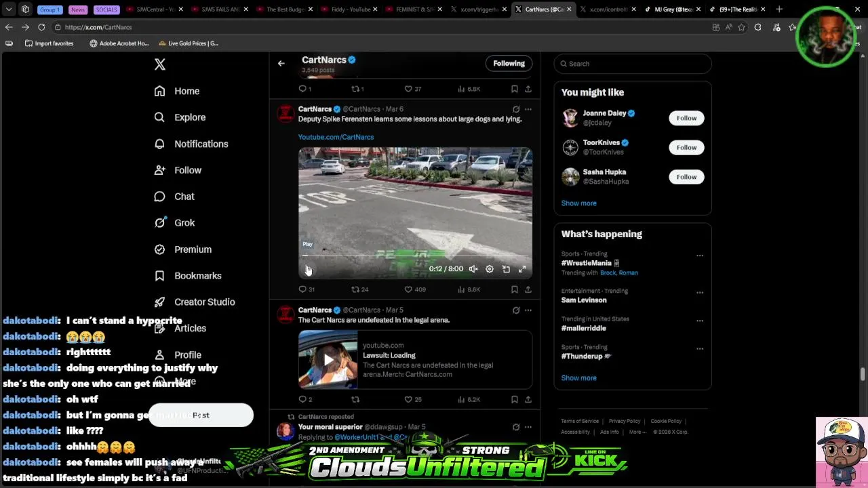Image resolution: width=868 pixels, height=488 pixels.
Task: Share the Mar 5 CartNarcs post
Action: [528, 400]
